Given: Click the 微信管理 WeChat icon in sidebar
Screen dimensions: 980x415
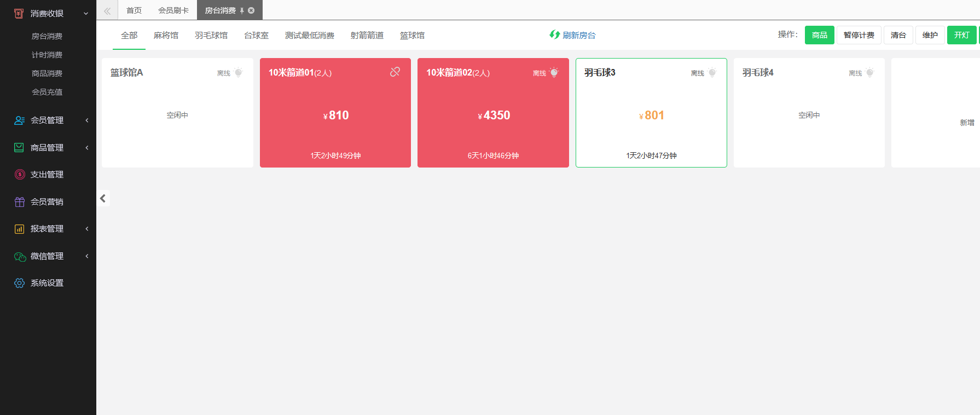Looking at the screenshot, I should pyautogui.click(x=20, y=256).
